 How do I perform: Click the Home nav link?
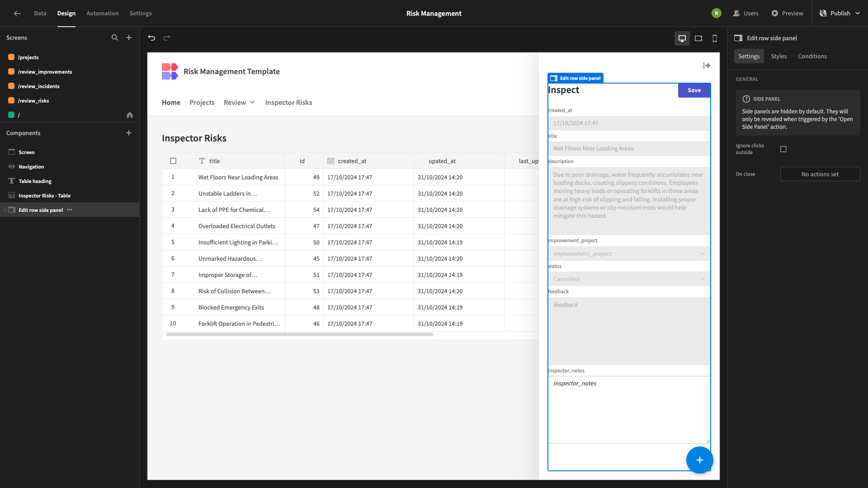(x=171, y=103)
